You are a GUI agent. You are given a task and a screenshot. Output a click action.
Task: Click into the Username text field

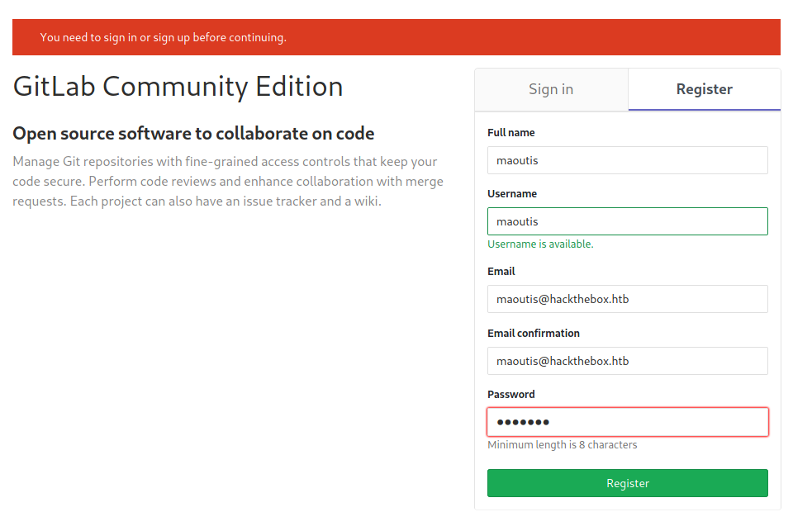tap(627, 221)
